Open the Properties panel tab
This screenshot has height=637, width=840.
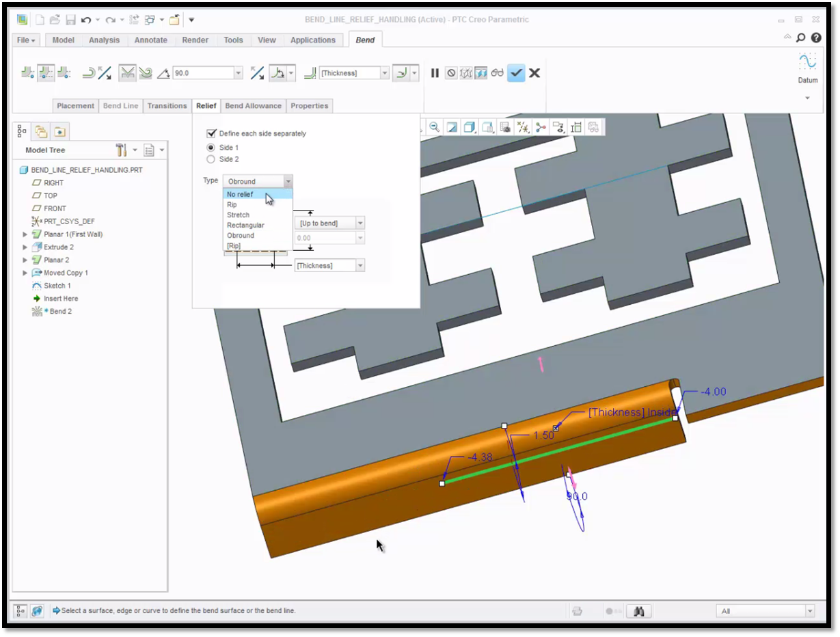pyautogui.click(x=310, y=106)
